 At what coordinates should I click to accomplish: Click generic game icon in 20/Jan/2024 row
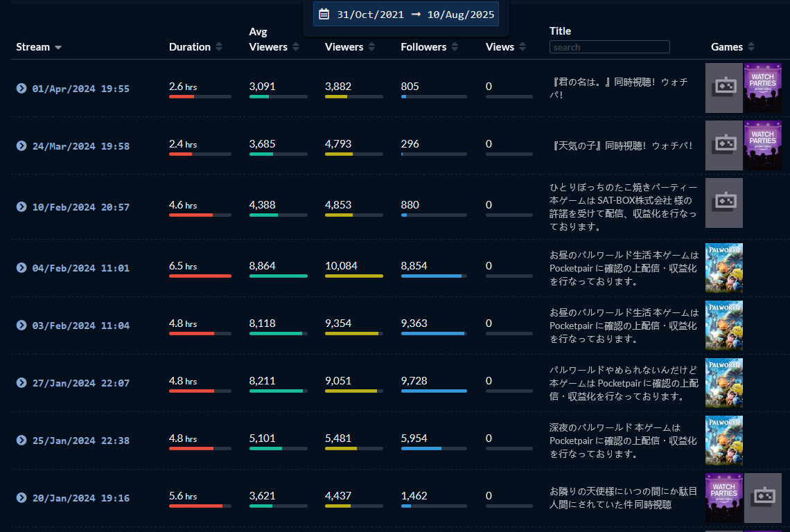[x=763, y=498]
